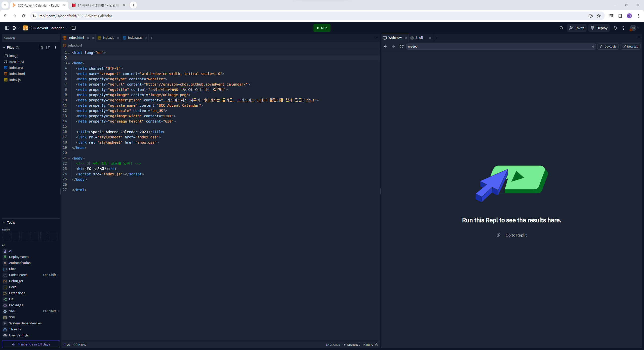Fold the html tag on line 1

[x=69, y=53]
